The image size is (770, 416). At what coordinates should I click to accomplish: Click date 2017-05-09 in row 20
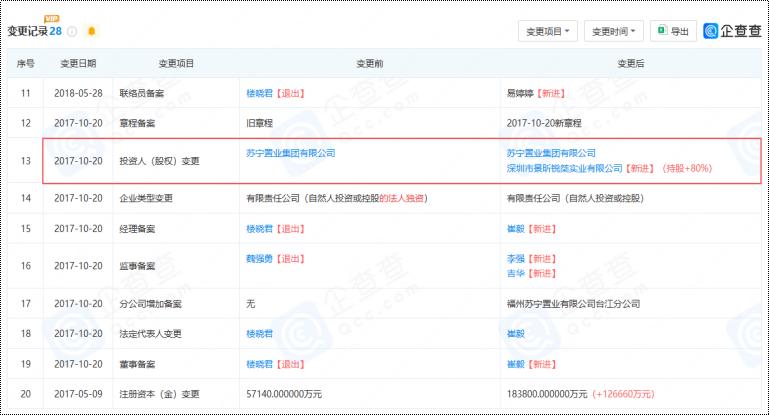tap(79, 394)
